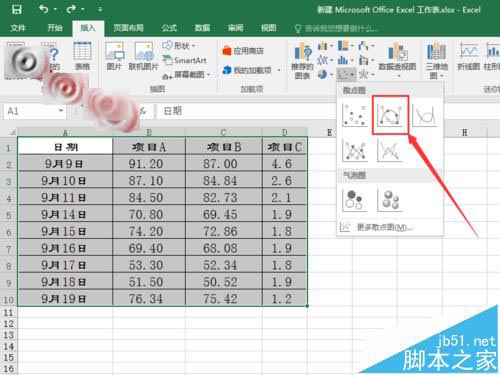500x375 pixels.
Task: Select cell containing 项目A
Action: point(149,147)
